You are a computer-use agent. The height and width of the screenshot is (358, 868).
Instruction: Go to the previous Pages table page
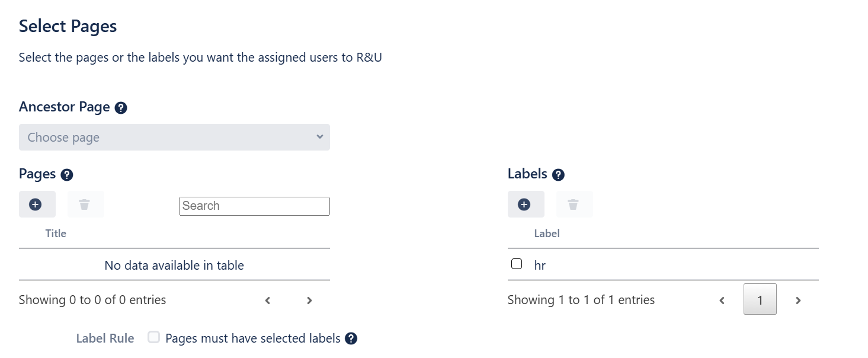coord(268,301)
